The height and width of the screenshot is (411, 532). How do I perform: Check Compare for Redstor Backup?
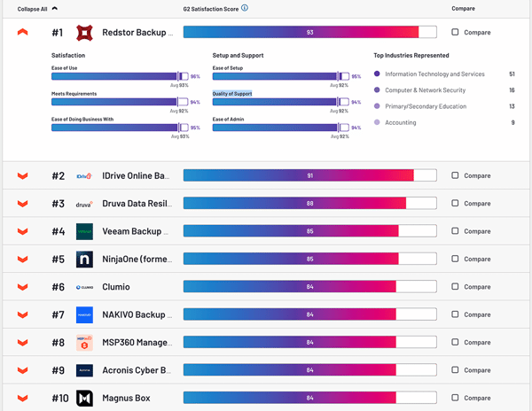point(455,32)
